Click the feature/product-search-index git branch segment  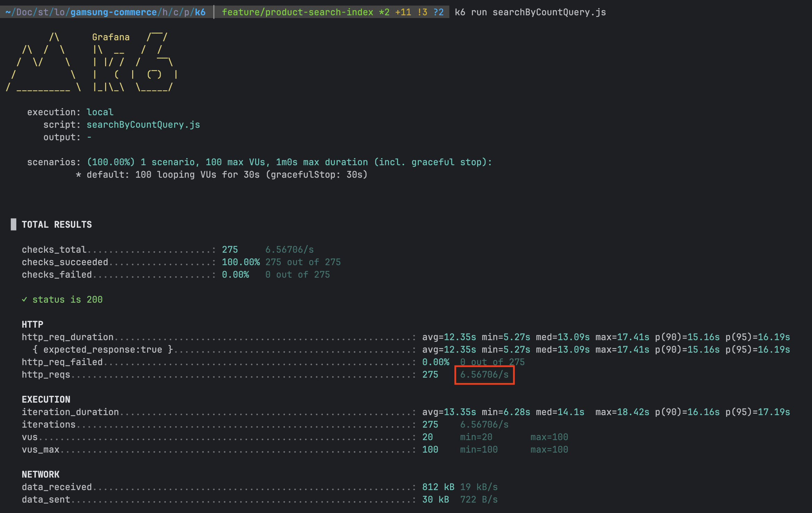(x=297, y=12)
